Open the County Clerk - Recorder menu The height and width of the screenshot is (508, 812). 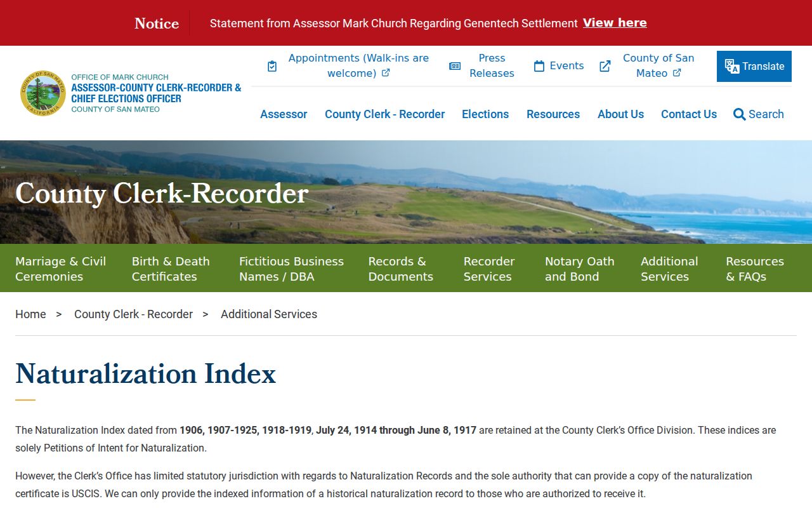tap(385, 114)
